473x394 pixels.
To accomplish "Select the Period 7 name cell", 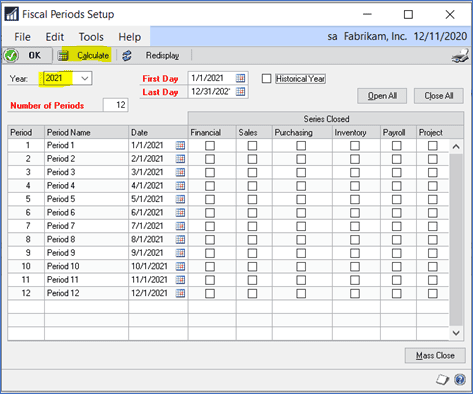I will click(x=86, y=226).
